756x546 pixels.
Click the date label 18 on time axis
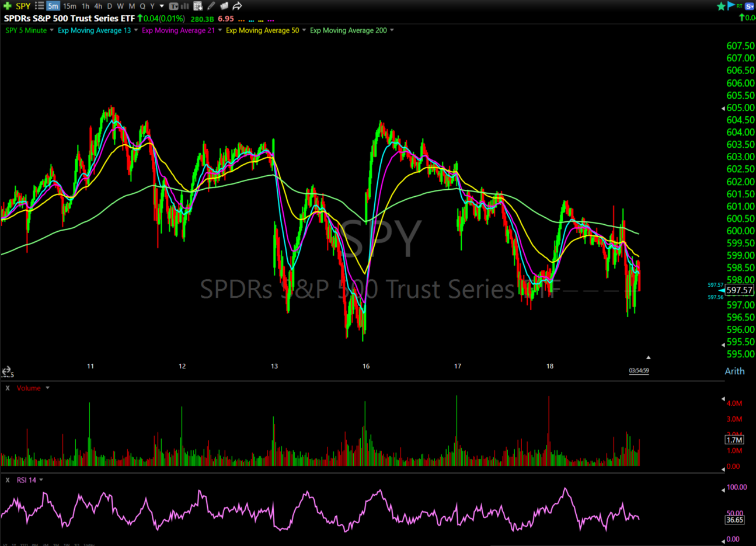(x=550, y=366)
